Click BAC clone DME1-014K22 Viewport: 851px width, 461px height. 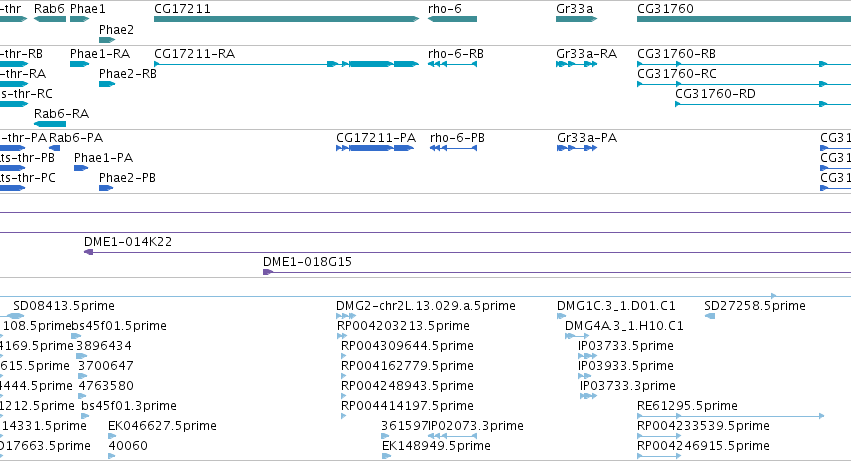pyautogui.click(x=467, y=252)
